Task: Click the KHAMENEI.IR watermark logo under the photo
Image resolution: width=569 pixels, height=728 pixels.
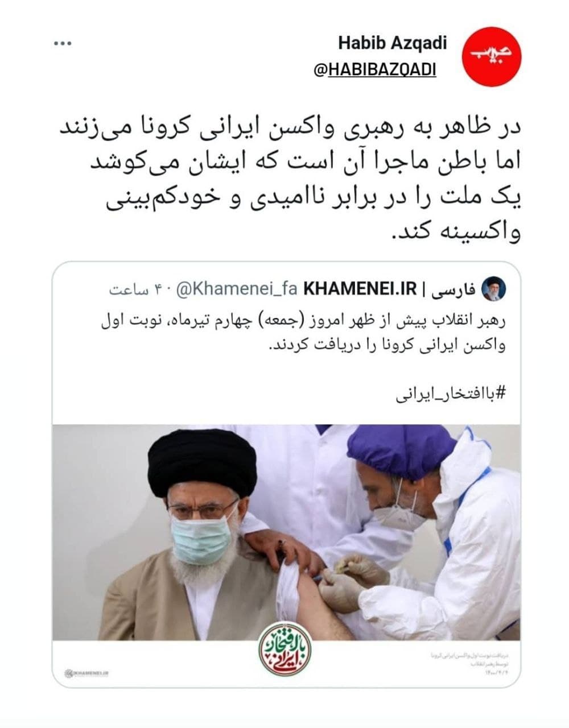Action: pyautogui.click(x=88, y=673)
